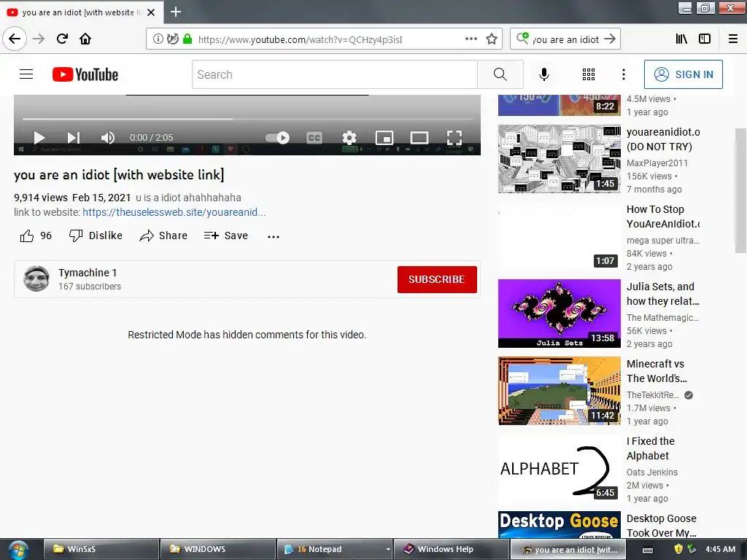Open the video settings gear
Image resolution: width=747 pixels, height=560 pixels.
(349, 138)
